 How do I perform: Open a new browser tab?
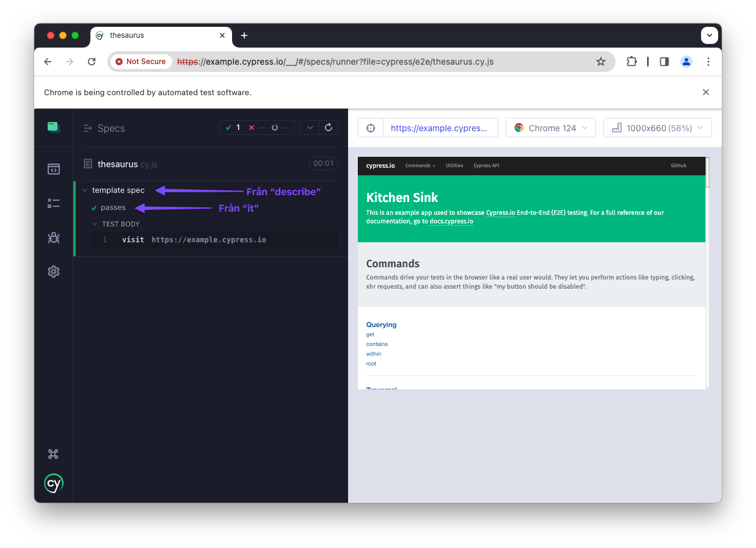point(244,35)
